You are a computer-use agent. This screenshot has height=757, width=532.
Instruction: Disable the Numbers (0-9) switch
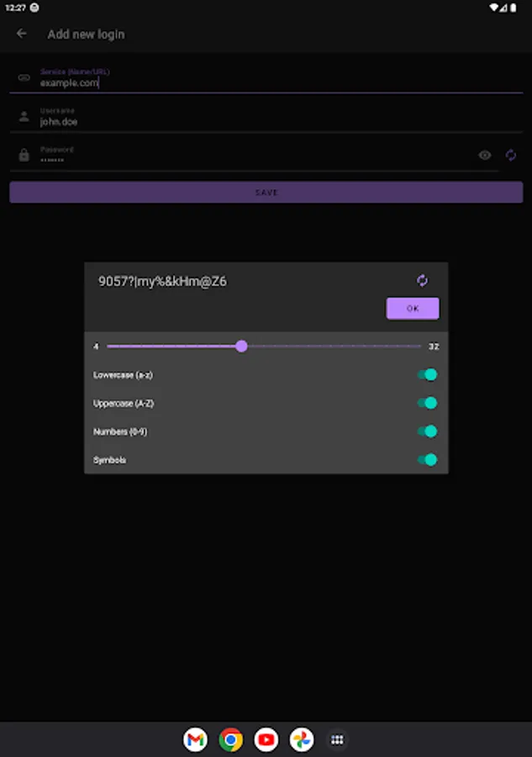(427, 431)
